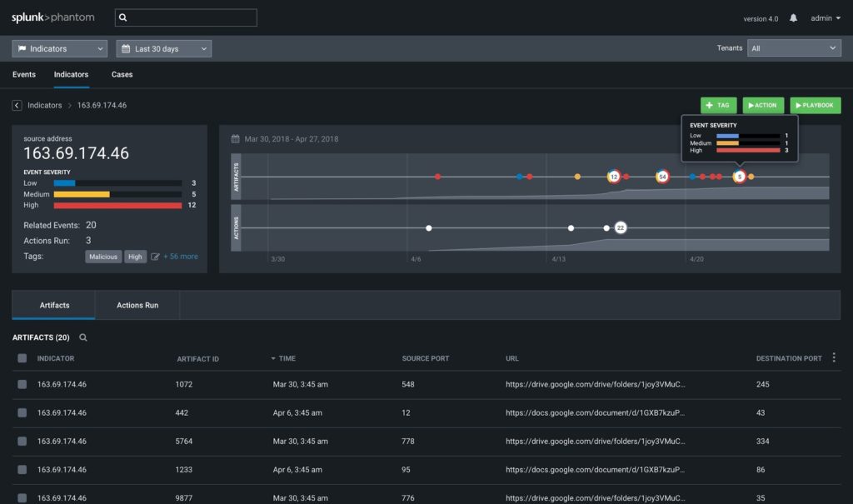Click the 'Apr 6, 3:45 am' time in row 442
853x504 pixels.
pyautogui.click(x=297, y=412)
